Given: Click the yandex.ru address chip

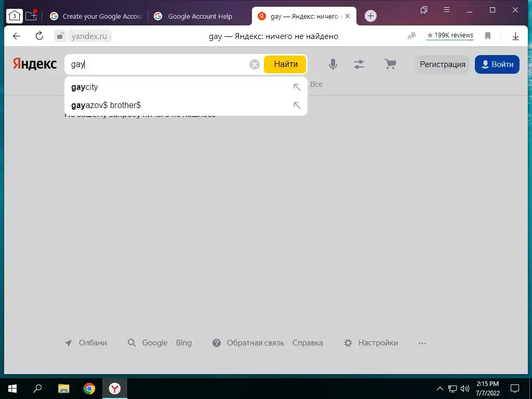Looking at the screenshot, I should [89, 36].
